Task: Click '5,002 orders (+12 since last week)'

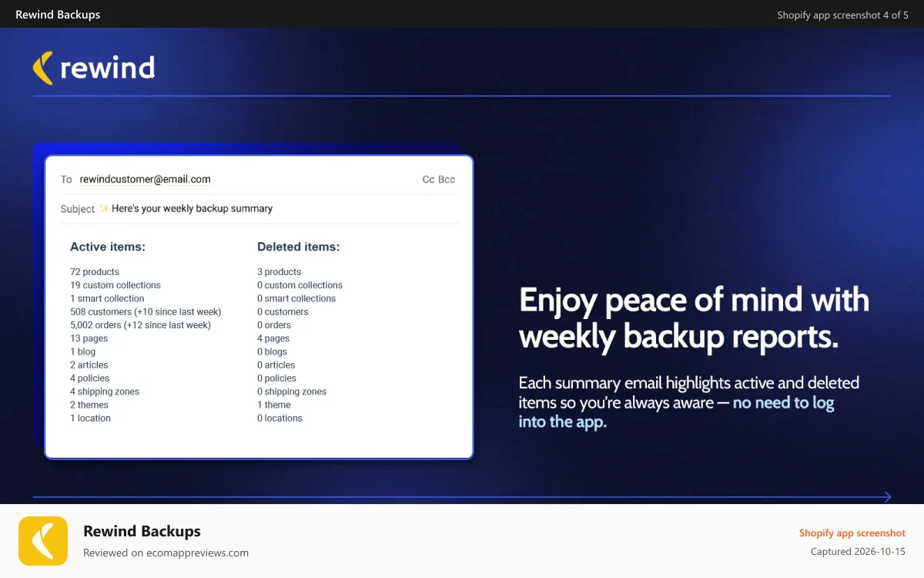Action: tap(140, 325)
